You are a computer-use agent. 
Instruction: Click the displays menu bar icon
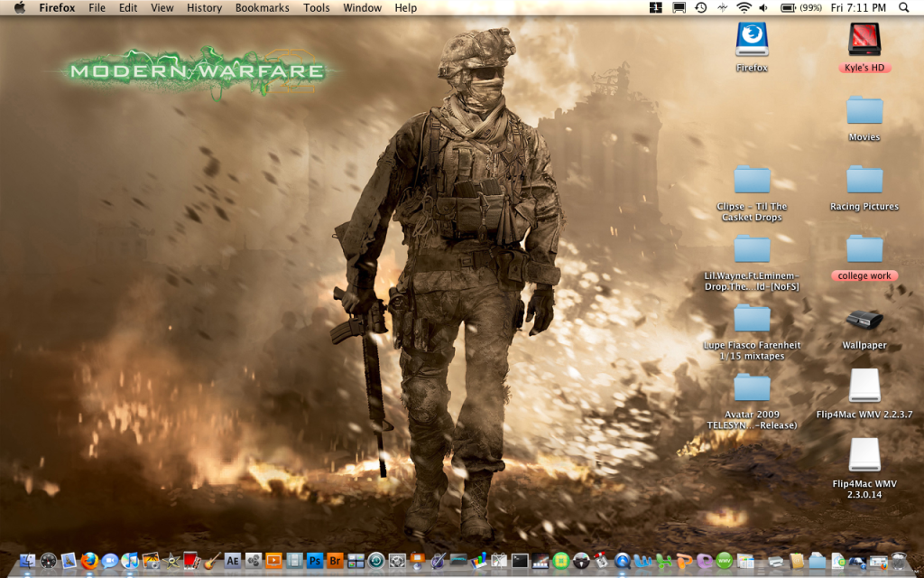pyautogui.click(x=679, y=7)
